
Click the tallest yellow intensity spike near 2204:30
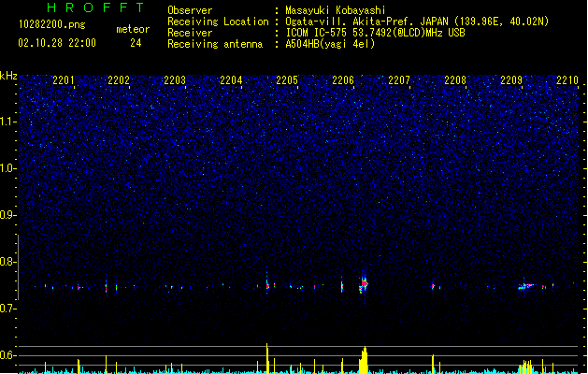coord(267,358)
